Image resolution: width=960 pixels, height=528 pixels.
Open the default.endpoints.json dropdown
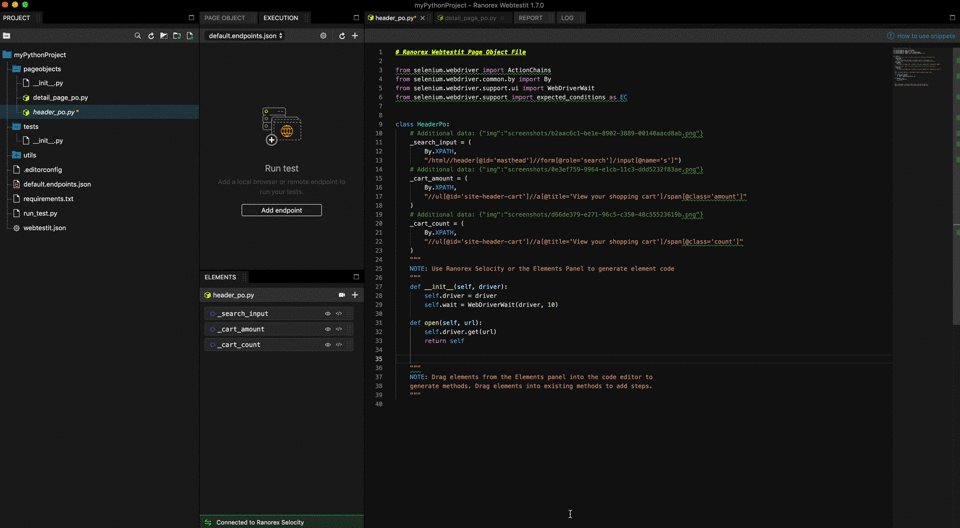[246, 36]
